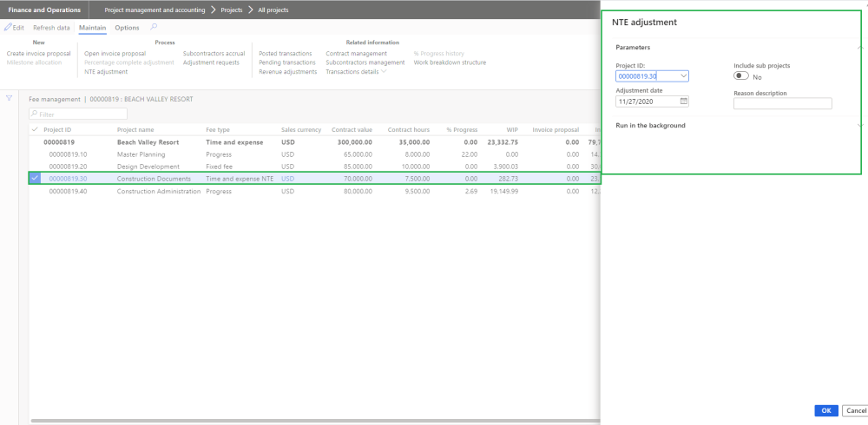Image resolution: width=868 pixels, height=425 pixels.
Task: Open the Adjustment date calendar picker
Action: point(684,101)
